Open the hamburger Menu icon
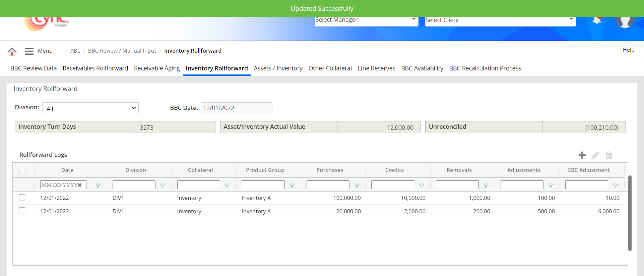The height and width of the screenshot is (276, 644). 29,51
